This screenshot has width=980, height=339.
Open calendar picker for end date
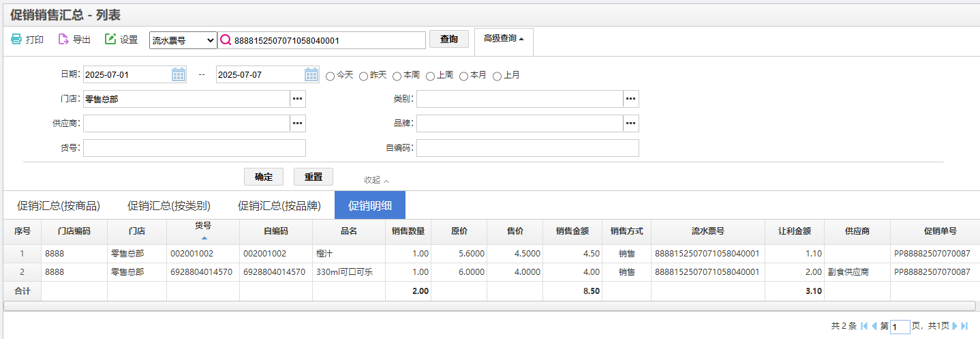click(x=311, y=74)
